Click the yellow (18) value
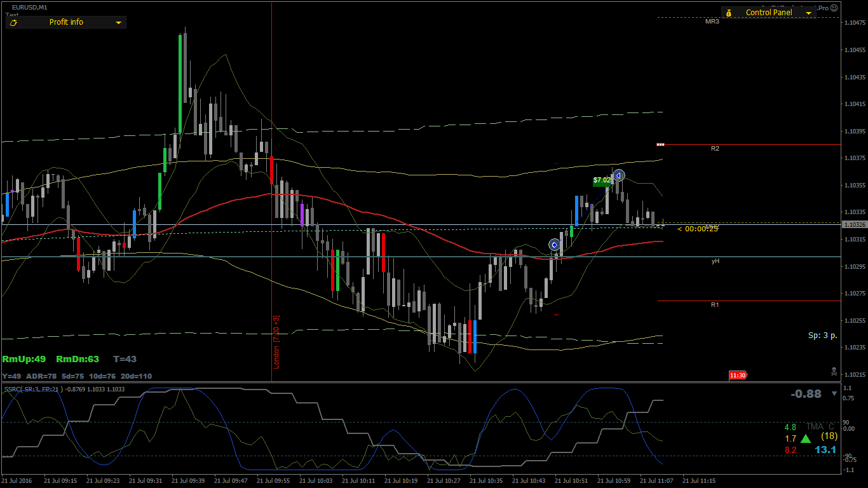The image size is (868, 488). pyautogui.click(x=829, y=437)
